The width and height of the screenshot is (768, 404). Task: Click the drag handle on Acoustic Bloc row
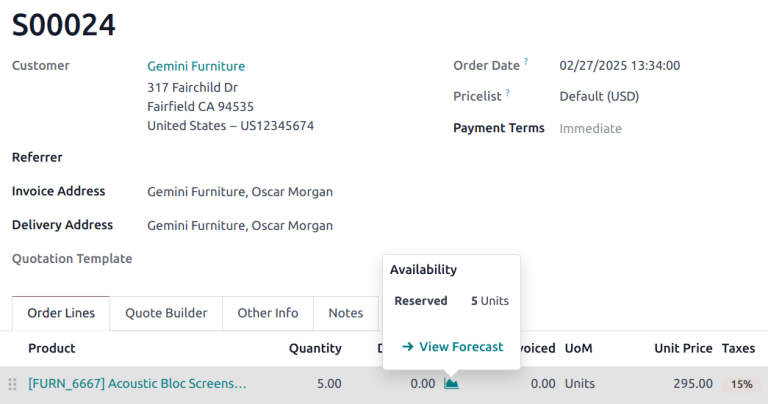pos(13,384)
